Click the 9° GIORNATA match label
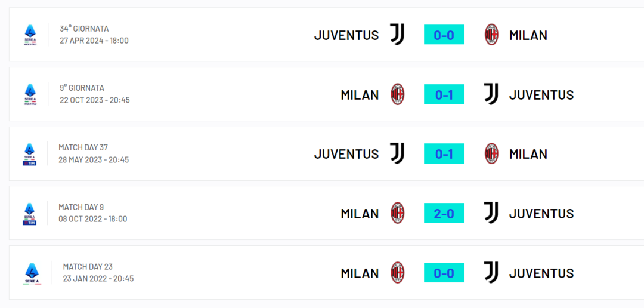The image size is (644, 308). [82, 88]
